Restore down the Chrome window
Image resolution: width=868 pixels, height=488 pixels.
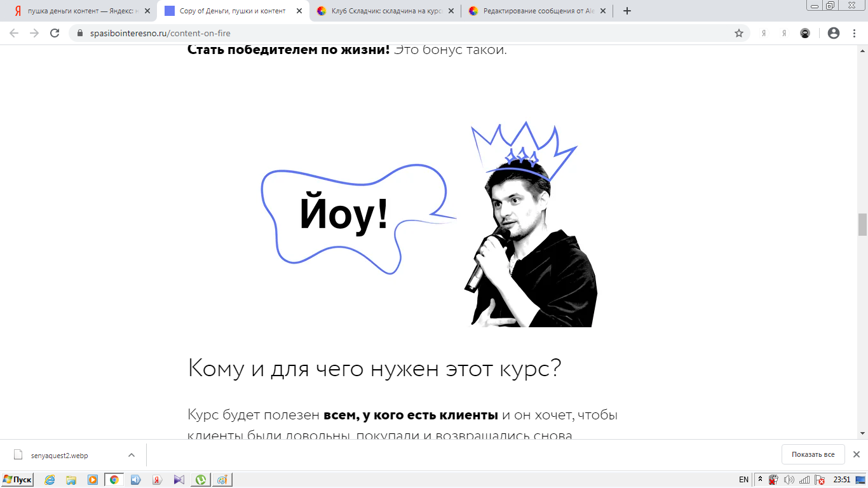(830, 5)
